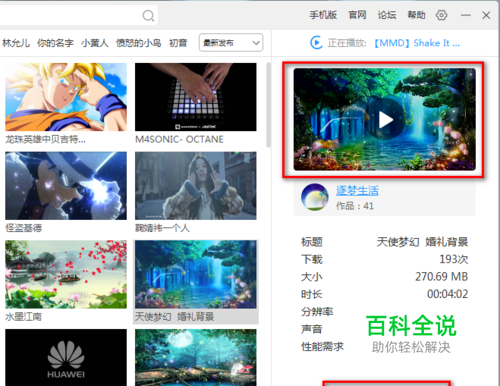Open the 手机版 menu item
This screenshot has width=500, height=386.
pyautogui.click(x=323, y=15)
